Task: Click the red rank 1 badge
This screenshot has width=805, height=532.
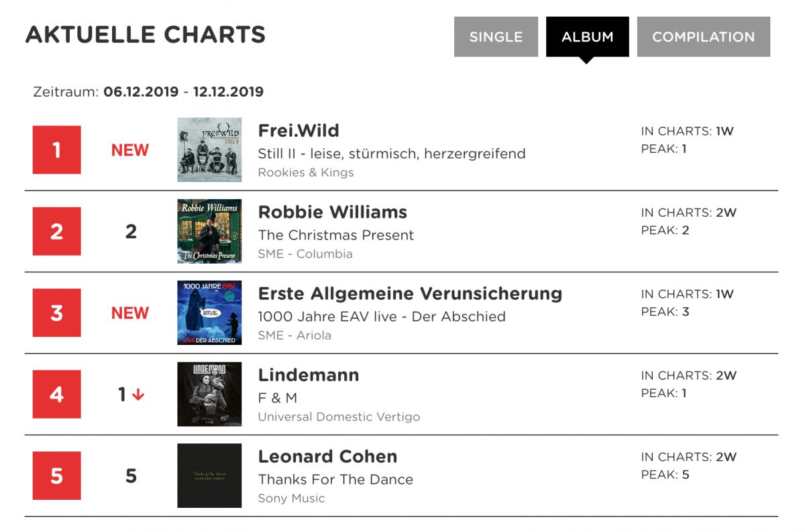Action: 57,150
